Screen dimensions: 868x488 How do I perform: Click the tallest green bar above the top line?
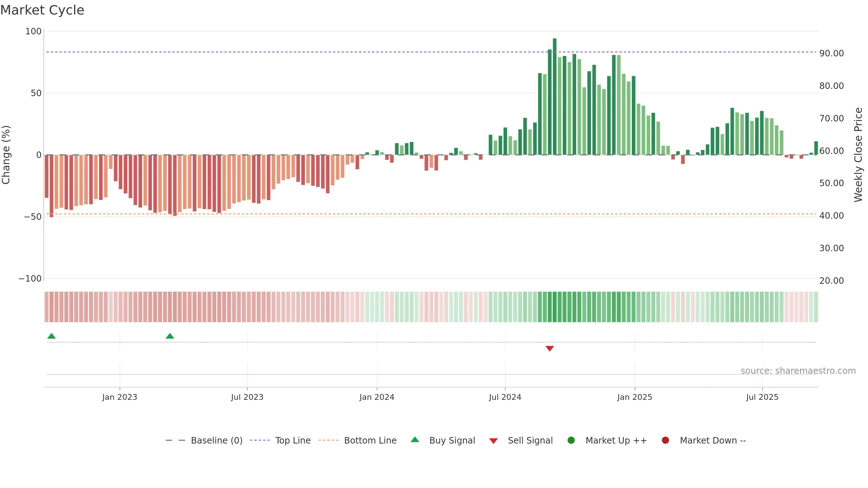coord(554,97)
